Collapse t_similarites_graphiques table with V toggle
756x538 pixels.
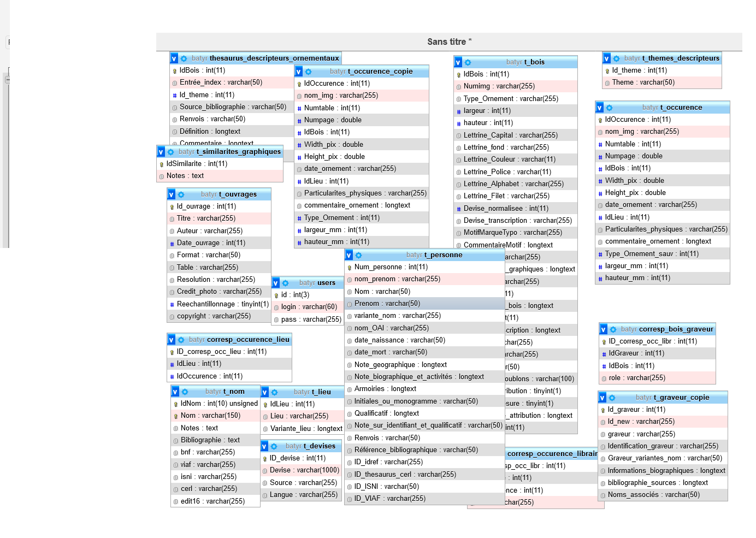(x=161, y=152)
